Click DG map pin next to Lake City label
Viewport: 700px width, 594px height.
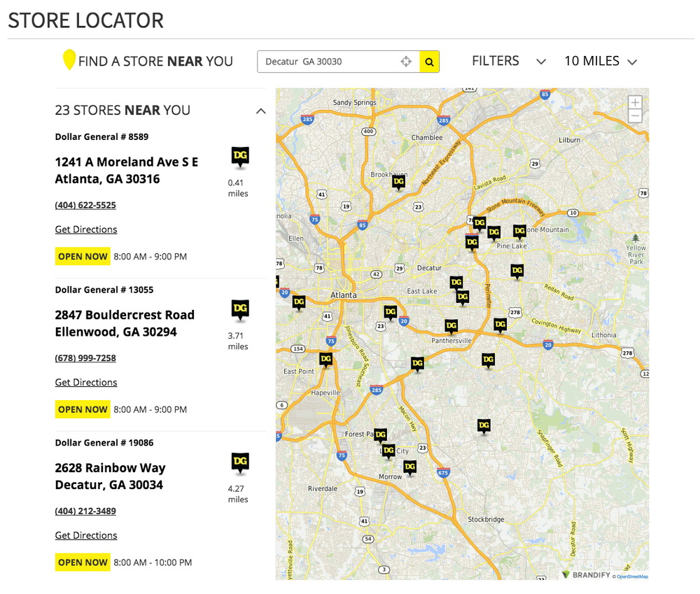[388, 451]
